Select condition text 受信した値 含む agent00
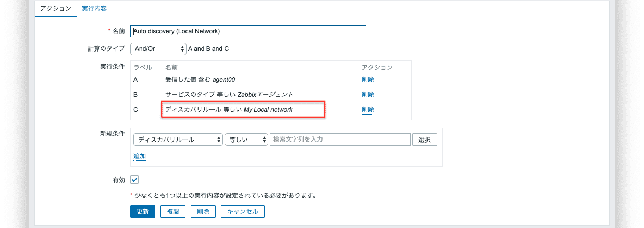The height and width of the screenshot is (228, 644). [200, 80]
